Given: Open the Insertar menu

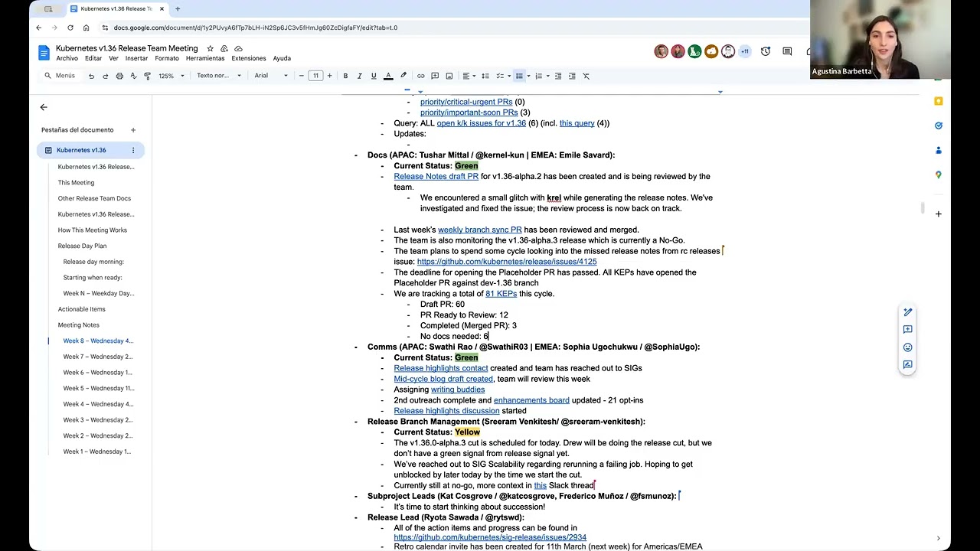Looking at the screenshot, I should pos(136,58).
